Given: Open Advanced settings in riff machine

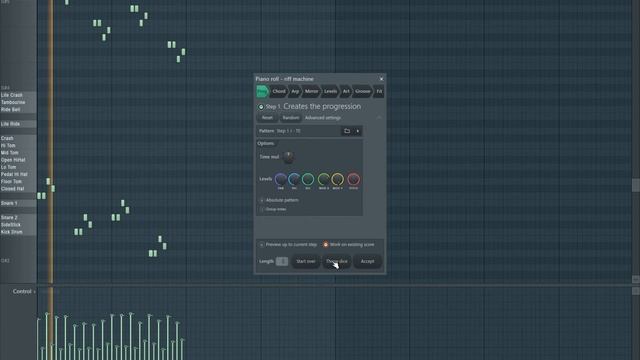Looking at the screenshot, I should [x=323, y=118].
